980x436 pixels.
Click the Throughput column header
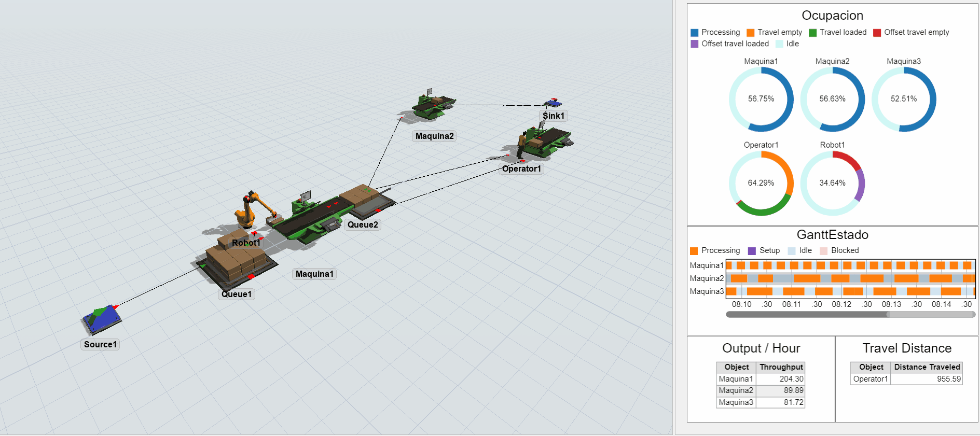[x=781, y=367]
